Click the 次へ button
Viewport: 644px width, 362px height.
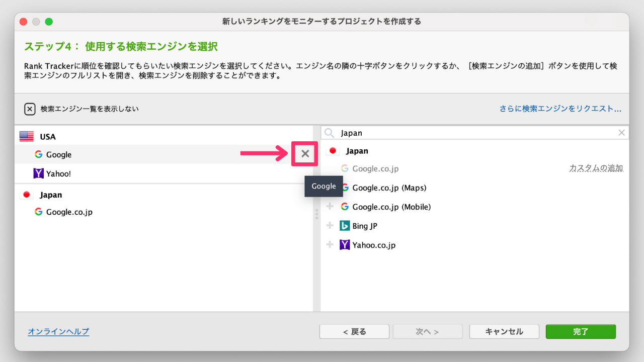428,332
